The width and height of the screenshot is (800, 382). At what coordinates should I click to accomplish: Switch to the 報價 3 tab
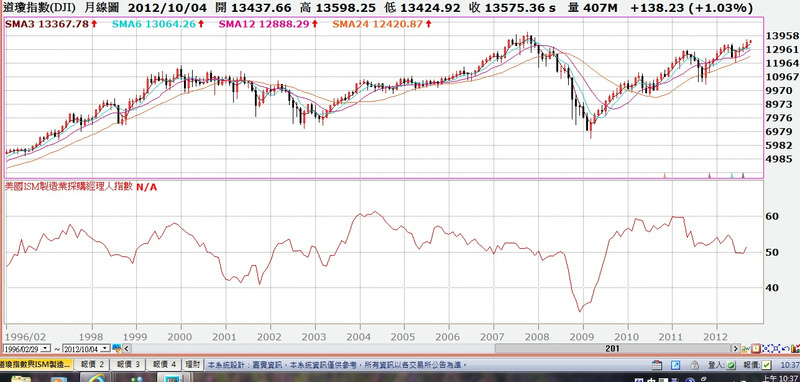point(128,365)
